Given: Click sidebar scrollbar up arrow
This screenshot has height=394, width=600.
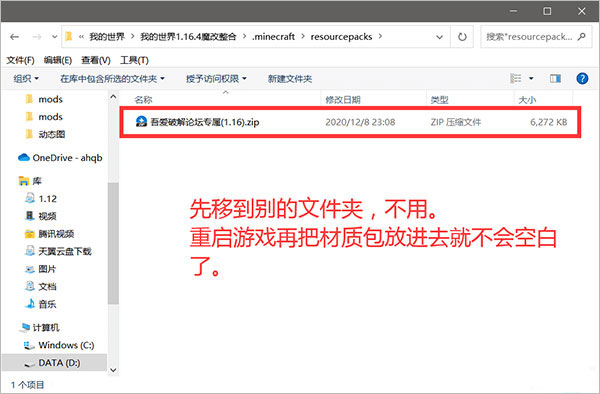Looking at the screenshot, I should pos(113,97).
